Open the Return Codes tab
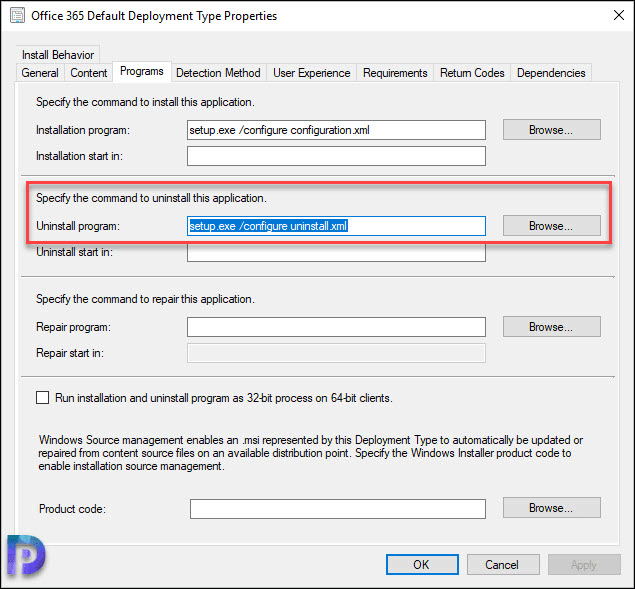The image size is (635, 589). click(x=472, y=73)
